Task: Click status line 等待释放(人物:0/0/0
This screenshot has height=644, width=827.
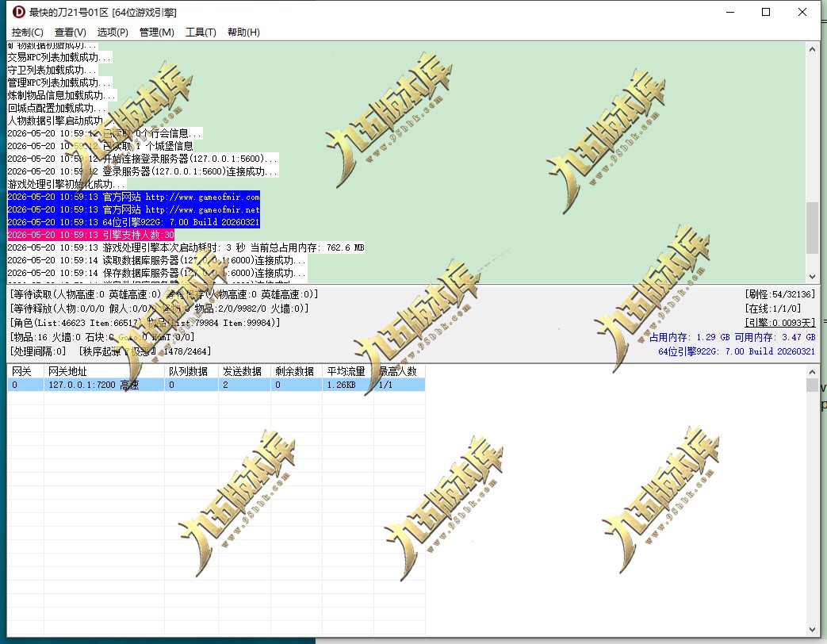Action: [159, 309]
